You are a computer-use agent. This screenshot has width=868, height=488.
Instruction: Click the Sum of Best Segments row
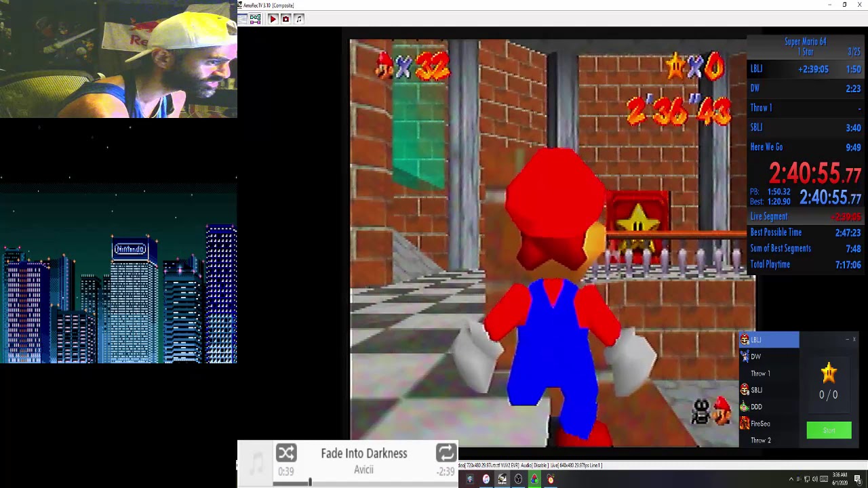pyautogui.click(x=805, y=249)
